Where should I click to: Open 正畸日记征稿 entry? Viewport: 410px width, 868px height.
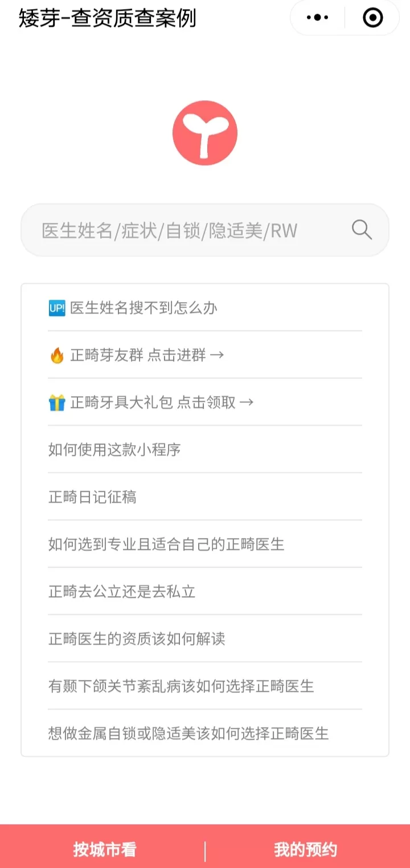92,498
